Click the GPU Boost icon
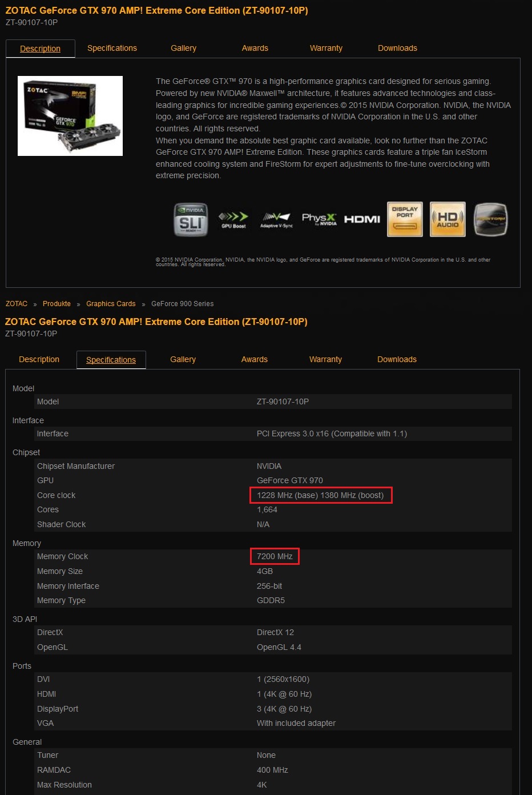This screenshot has height=795, width=532. pos(233,220)
